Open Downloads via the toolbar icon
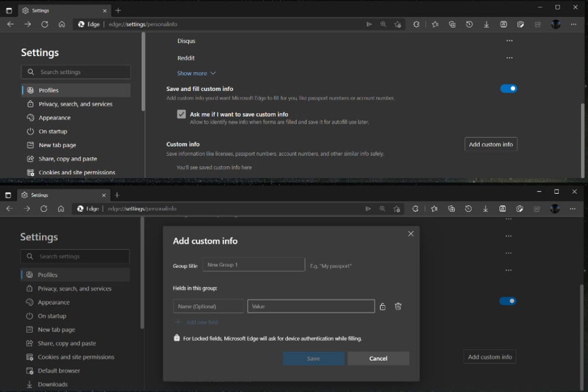The height and width of the screenshot is (392, 588). click(x=486, y=24)
